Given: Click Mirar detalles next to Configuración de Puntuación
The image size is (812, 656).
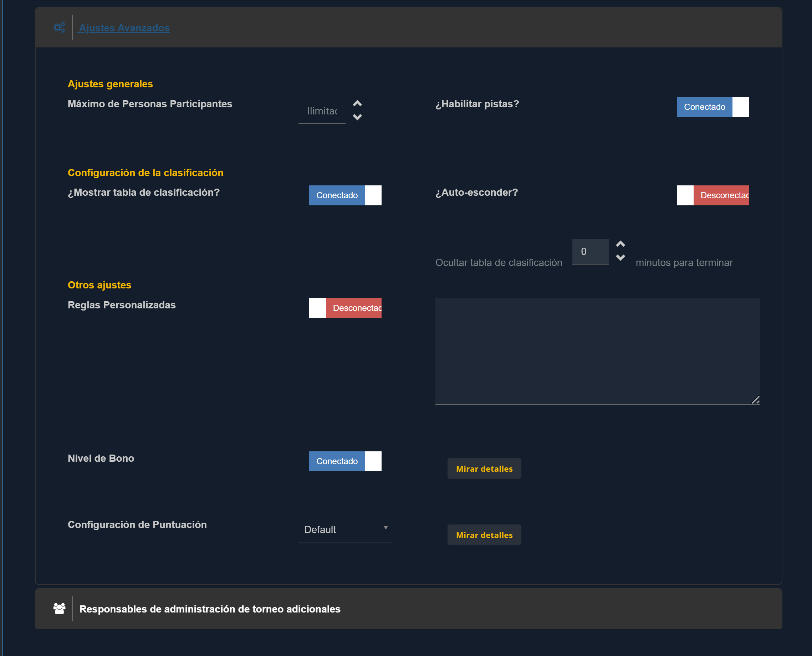Looking at the screenshot, I should (x=484, y=535).
